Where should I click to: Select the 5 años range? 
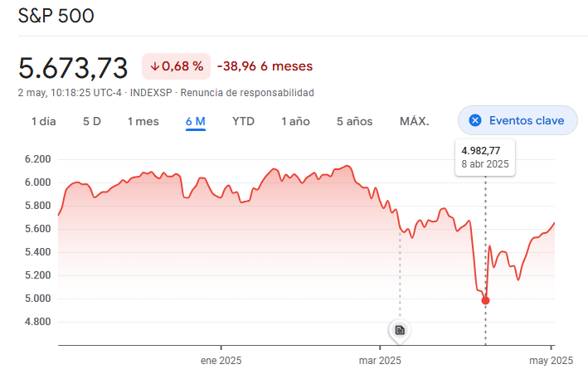coord(354,122)
